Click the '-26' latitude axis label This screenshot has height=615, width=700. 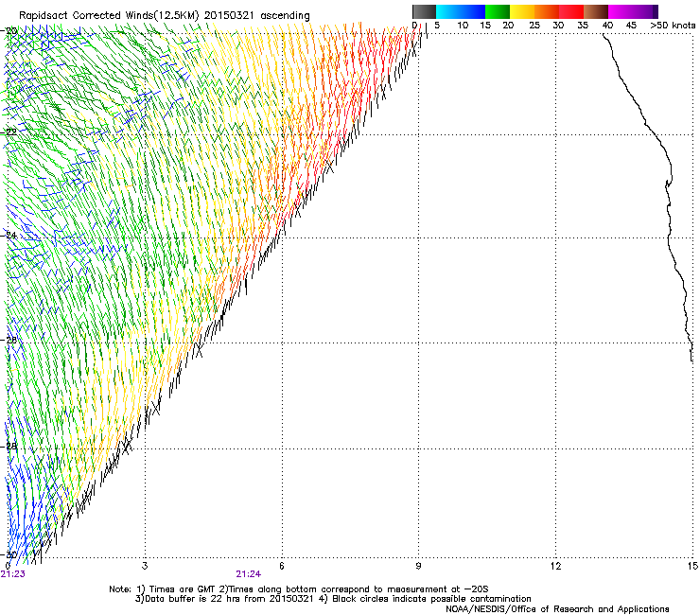(x=9, y=341)
